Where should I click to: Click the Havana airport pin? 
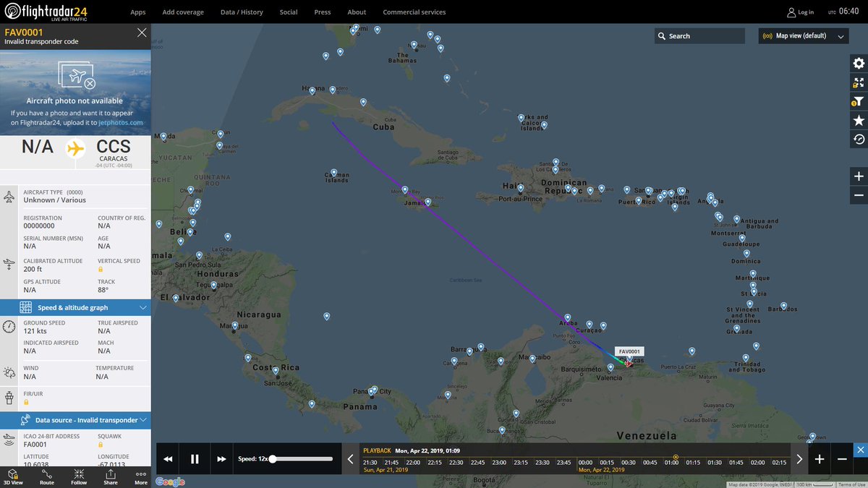(x=312, y=90)
